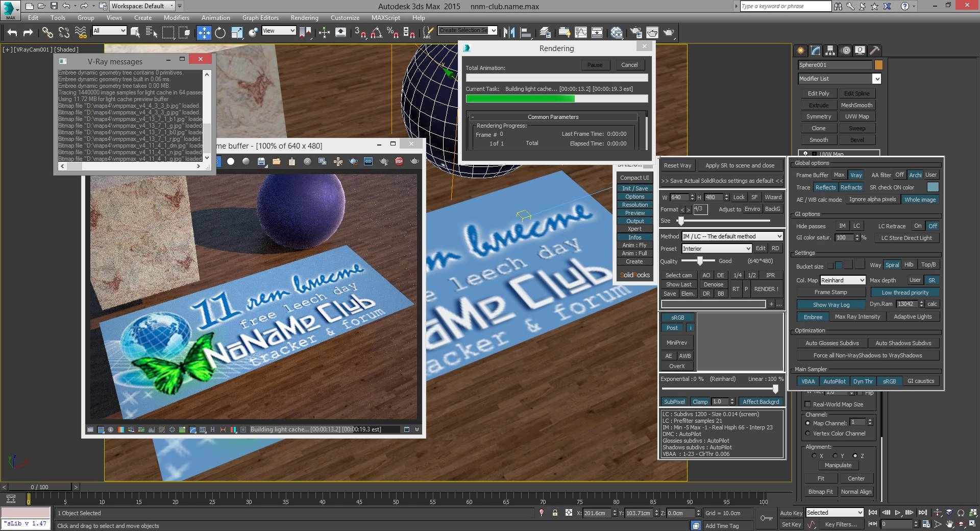The width and height of the screenshot is (980, 531).
Task: Click the Reset Vray button
Action: 677,165
